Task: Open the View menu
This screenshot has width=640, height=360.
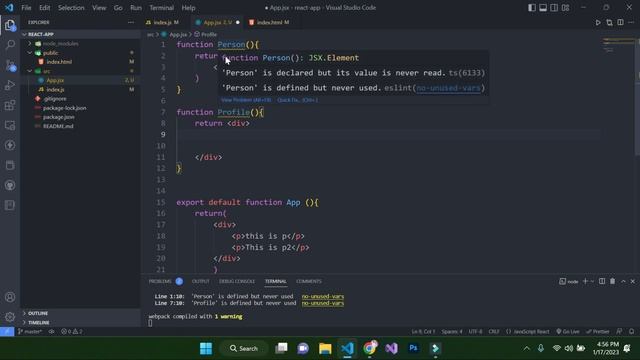Action: click(x=99, y=7)
